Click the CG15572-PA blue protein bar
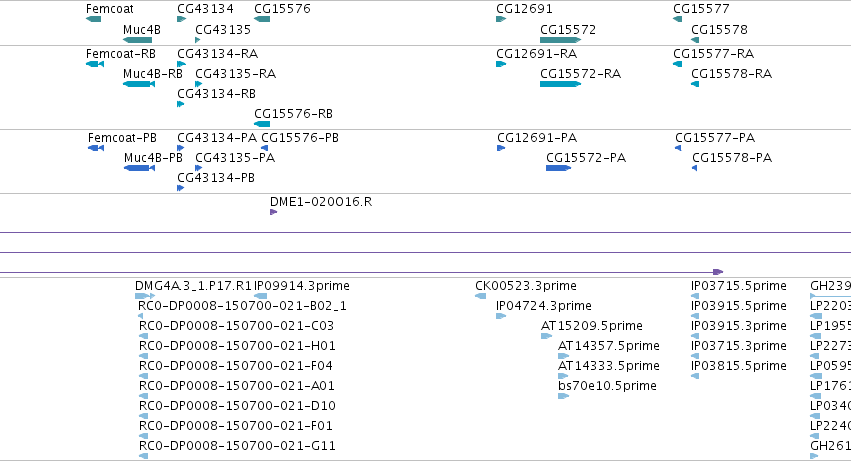This screenshot has width=851, height=461. [558, 168]
